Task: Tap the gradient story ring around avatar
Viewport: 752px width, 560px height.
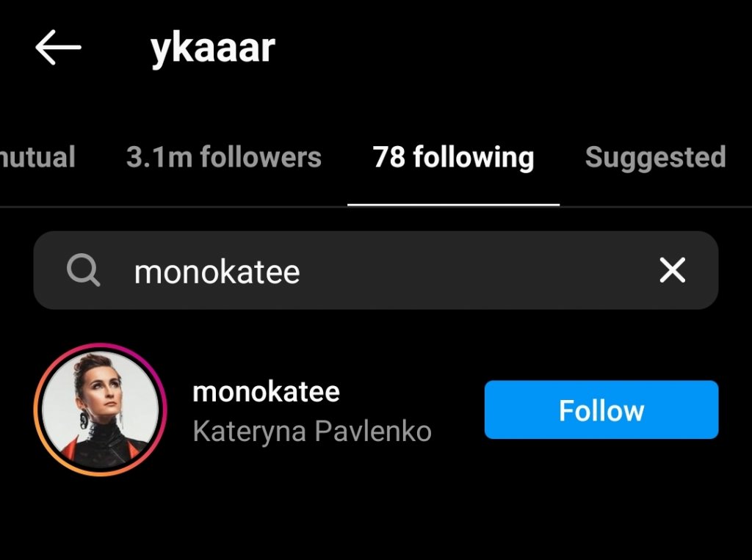Action: point(100,410)
